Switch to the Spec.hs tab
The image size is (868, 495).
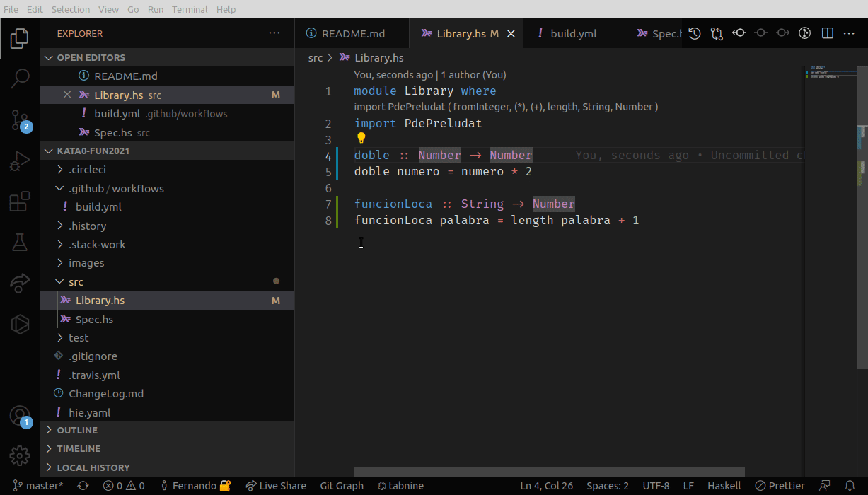point(654,33)
